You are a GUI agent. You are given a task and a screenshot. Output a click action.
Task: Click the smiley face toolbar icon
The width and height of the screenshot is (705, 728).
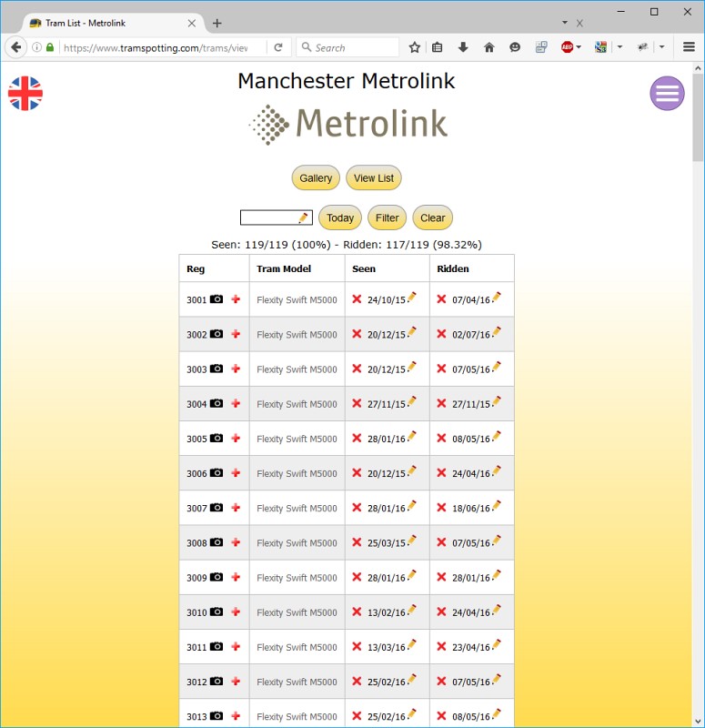[x=515, y=47]
